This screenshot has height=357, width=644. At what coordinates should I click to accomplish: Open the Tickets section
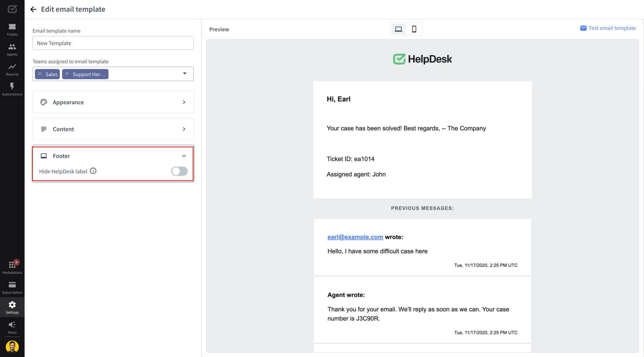point(12,30)
